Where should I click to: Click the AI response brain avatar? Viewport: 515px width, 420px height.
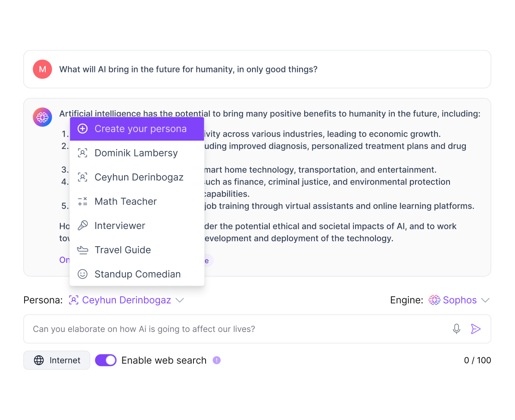click(x=42, y=117)
